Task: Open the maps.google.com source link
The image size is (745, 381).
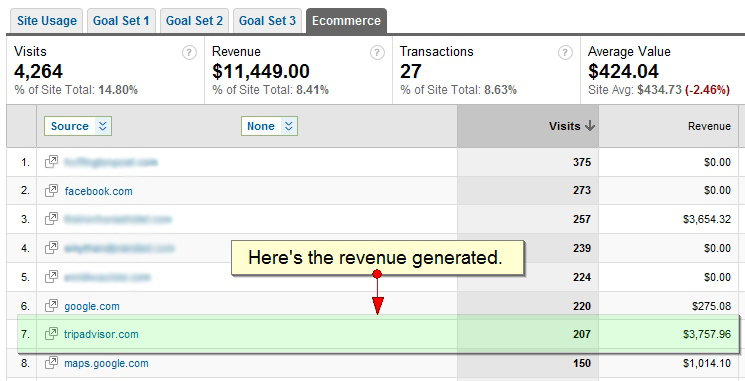Action: (106, 364)
